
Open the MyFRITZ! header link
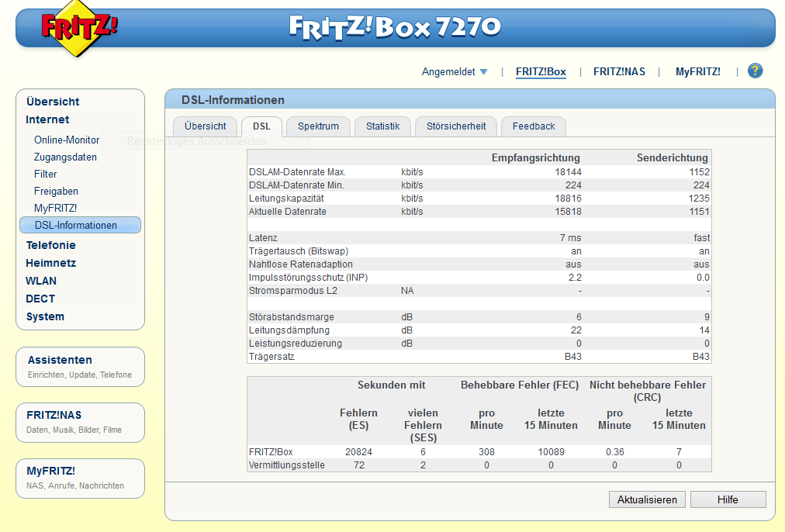[x=698, y=71]
